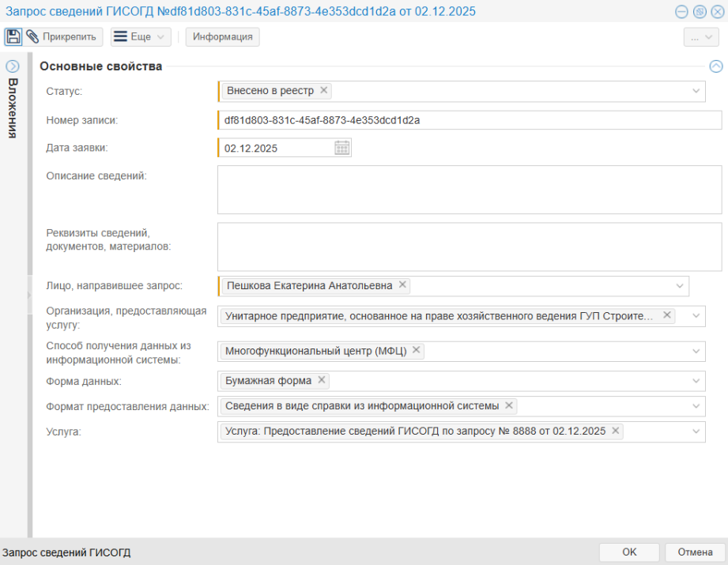This screenshot has height=565, width=728.
Task: Click into the Описание сведений text area
Action: tap(469, 190)
